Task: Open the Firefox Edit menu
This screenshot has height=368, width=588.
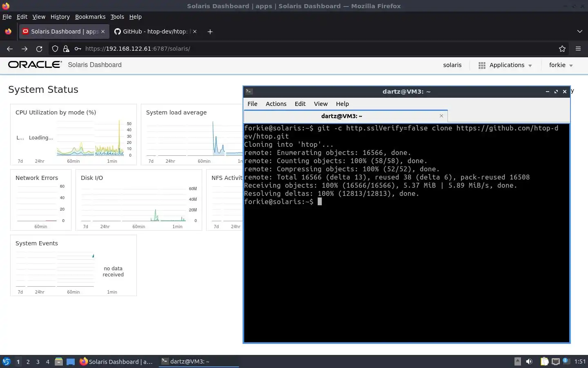Action: point(22,17)
